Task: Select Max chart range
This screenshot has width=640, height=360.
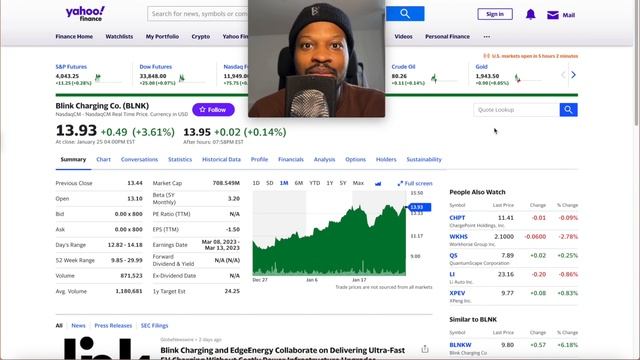Action: pyautogui.click(x=358, y=183)
